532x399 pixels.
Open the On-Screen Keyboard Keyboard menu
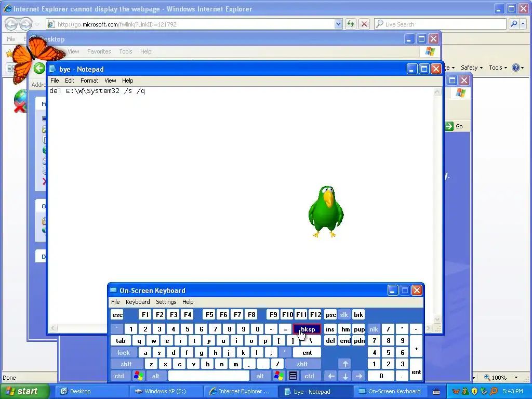tap(137, 302)
